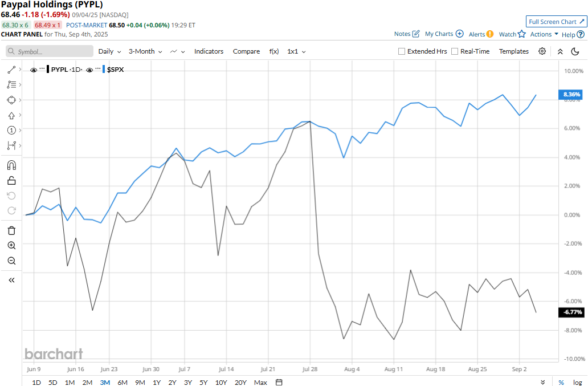Select the 5D time range

pos(53,382)
